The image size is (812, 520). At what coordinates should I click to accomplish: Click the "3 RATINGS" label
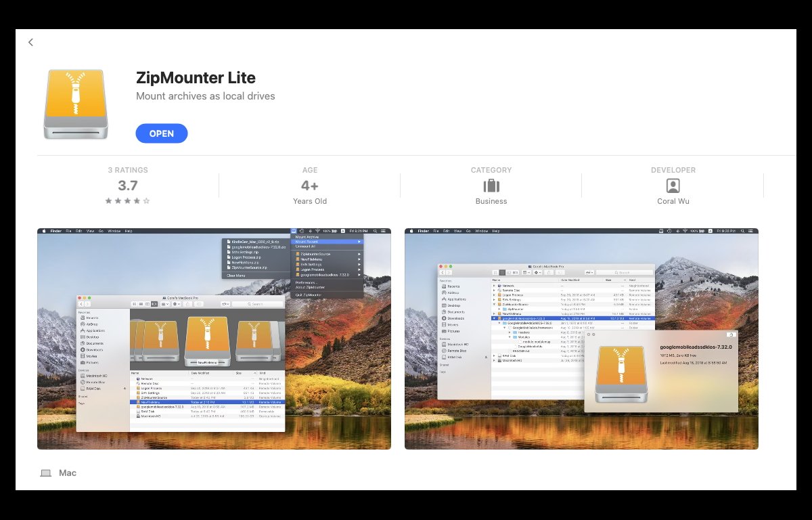(128, 170)
